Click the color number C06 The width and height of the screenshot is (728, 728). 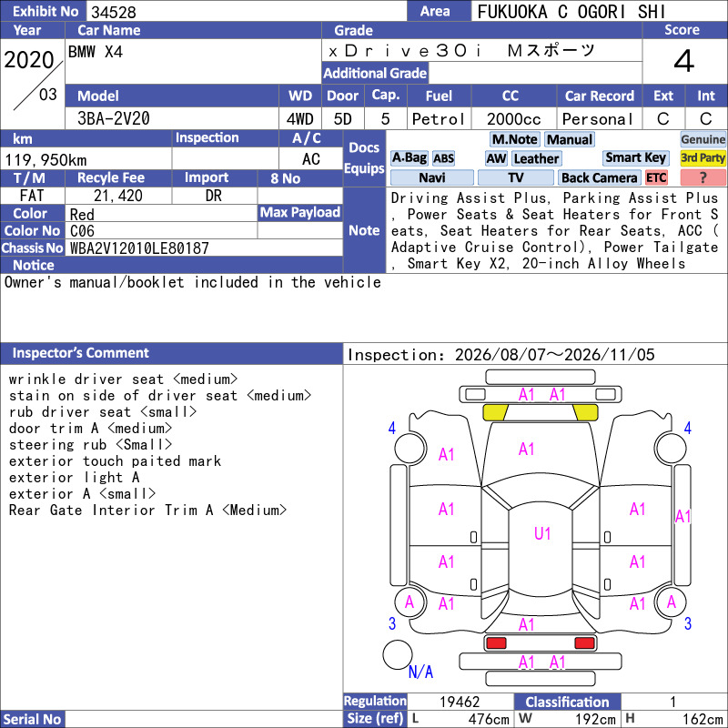coord(82,231)
